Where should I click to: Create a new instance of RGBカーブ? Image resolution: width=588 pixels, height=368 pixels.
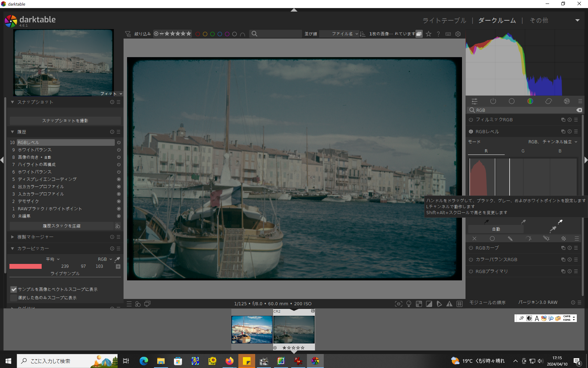563,248
